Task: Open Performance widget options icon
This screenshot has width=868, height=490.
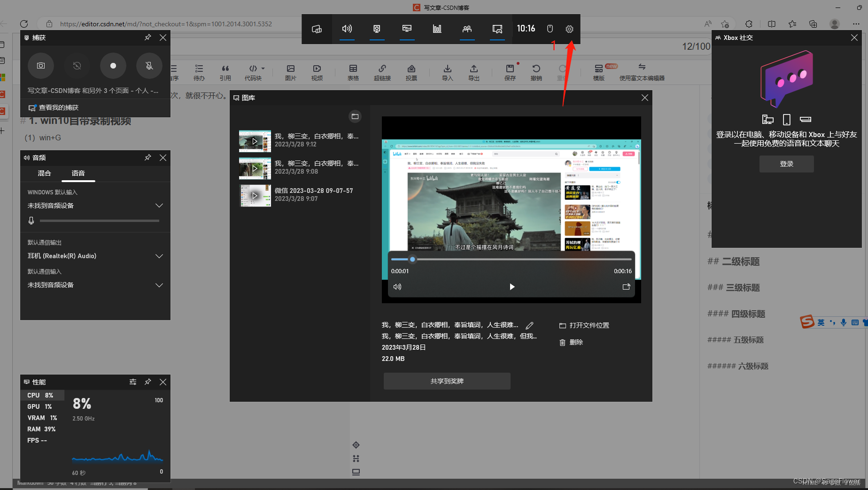Action: point(133,382)
